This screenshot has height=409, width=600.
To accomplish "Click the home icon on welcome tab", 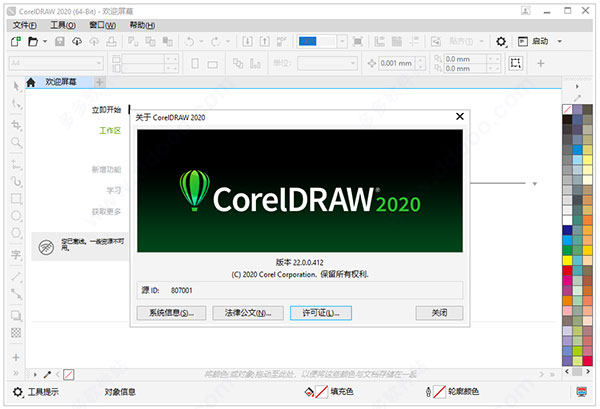I will [x=31, y=82].
